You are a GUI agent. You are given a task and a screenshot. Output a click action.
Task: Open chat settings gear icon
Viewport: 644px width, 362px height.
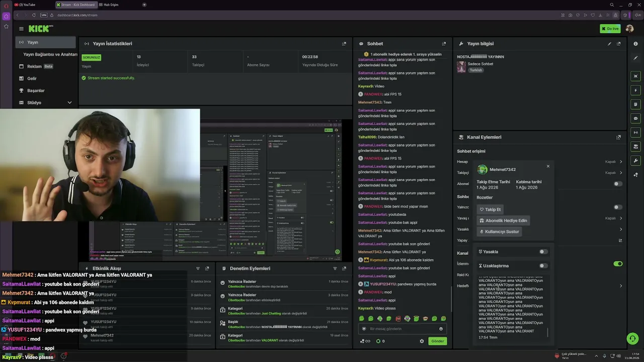coord(422,341)
